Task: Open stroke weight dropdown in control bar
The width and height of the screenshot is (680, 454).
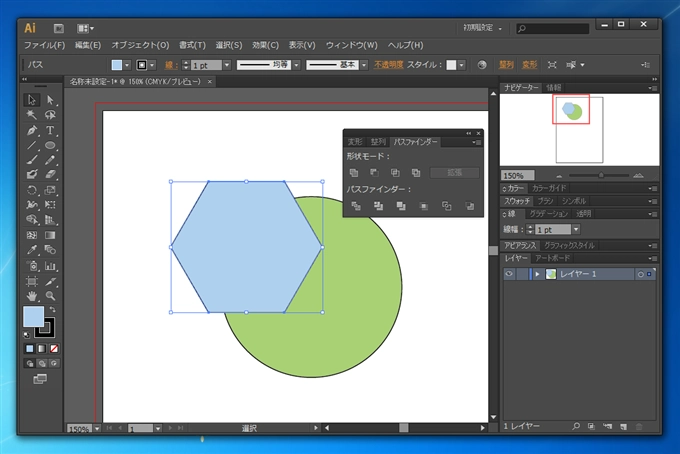Action: pos(227,65)
